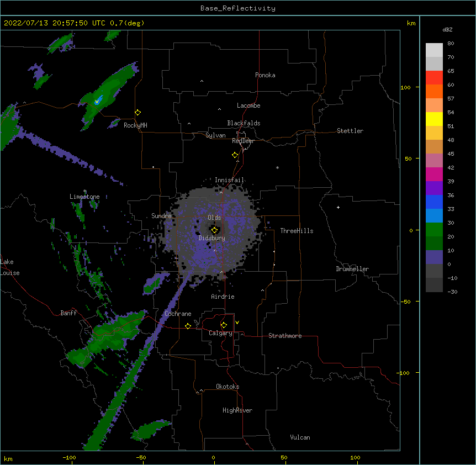The height and width of the screenshot is (465, 476).
Task: Click the yellow V marker inside the blue storm cell
Action: (97, 102)
